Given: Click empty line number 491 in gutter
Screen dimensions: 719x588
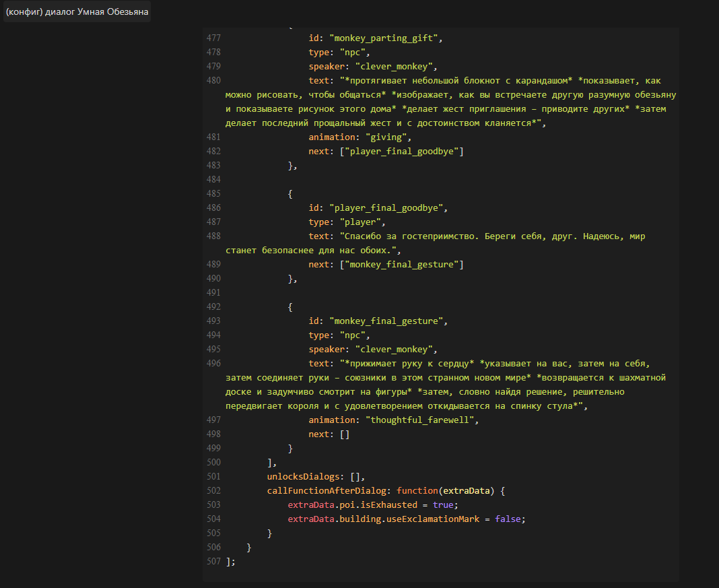Looking at the screenshot, I should coord(213,293).
